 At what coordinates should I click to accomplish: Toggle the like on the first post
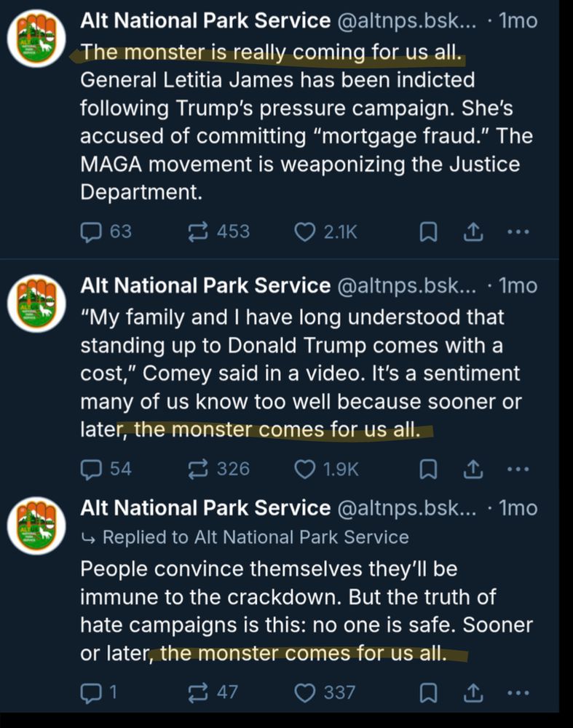[305, 231]
